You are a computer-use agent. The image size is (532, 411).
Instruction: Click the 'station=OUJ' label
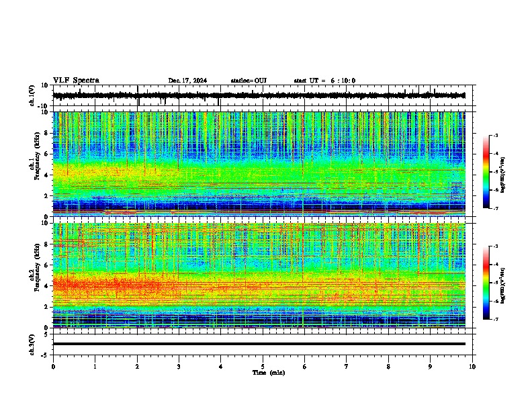click(x=249, y=81)
